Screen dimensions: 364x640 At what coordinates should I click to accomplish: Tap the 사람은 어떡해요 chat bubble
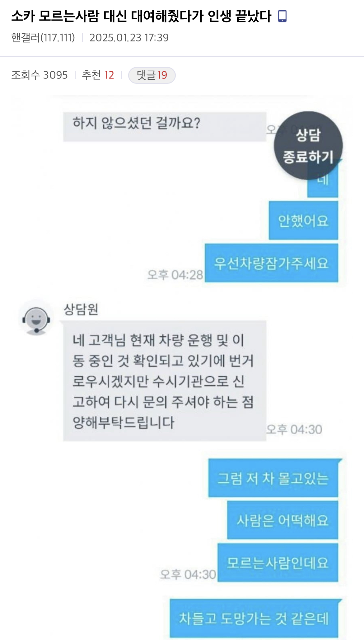pos(282,520)
